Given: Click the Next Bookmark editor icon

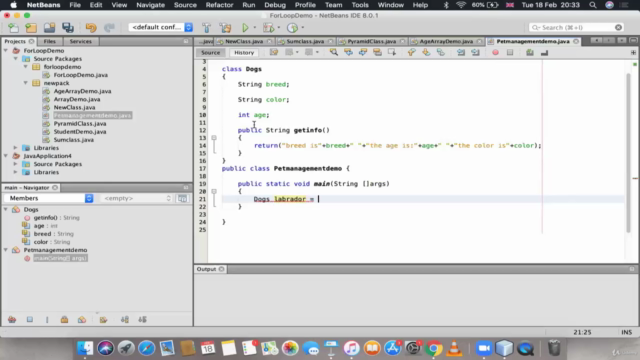Looking at the screenshot, I should tap(426, 52).
